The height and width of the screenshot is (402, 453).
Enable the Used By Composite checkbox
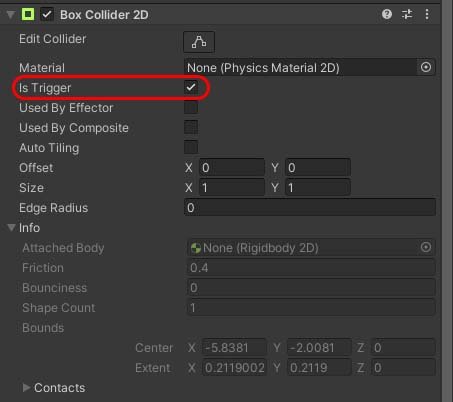[x=191, y=127]
